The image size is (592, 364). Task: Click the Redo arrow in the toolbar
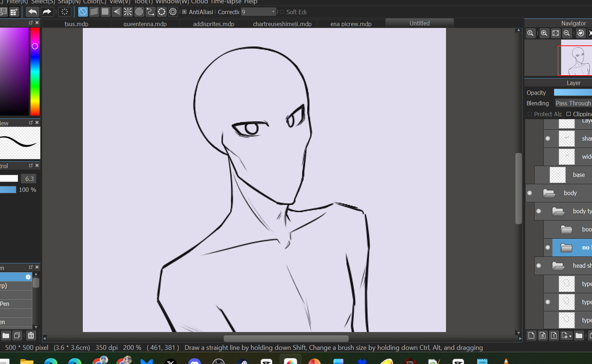[x=47, y=12]
